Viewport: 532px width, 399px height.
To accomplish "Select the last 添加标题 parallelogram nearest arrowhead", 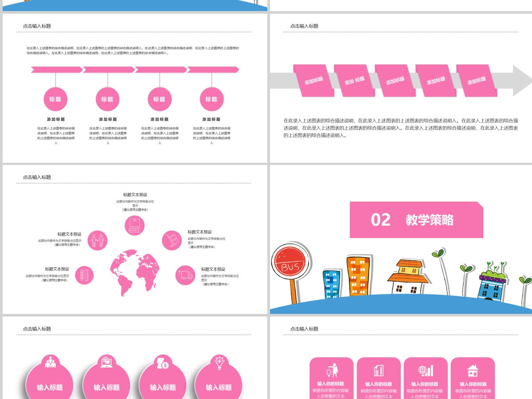I will pos(477,81).
